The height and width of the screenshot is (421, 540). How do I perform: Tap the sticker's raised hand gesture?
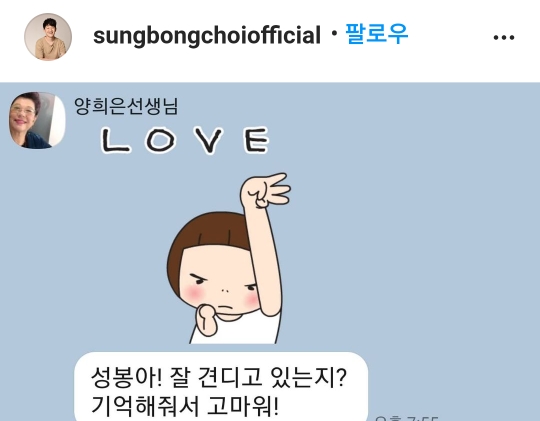point(266,191)
